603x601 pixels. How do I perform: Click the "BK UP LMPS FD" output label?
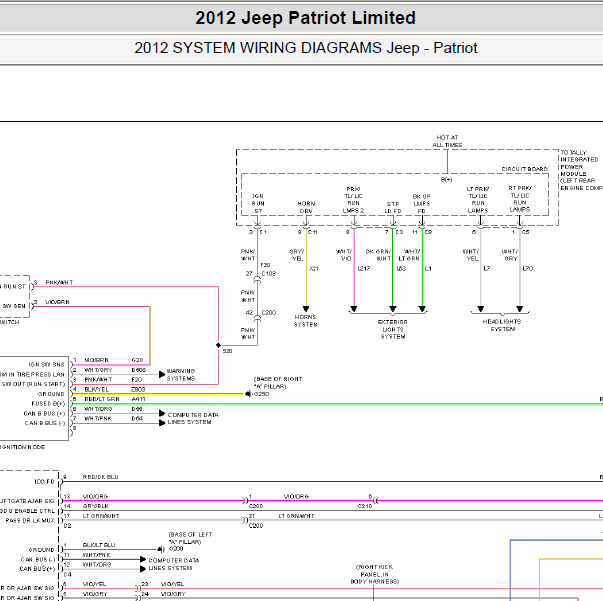click(x=421, y=203)
